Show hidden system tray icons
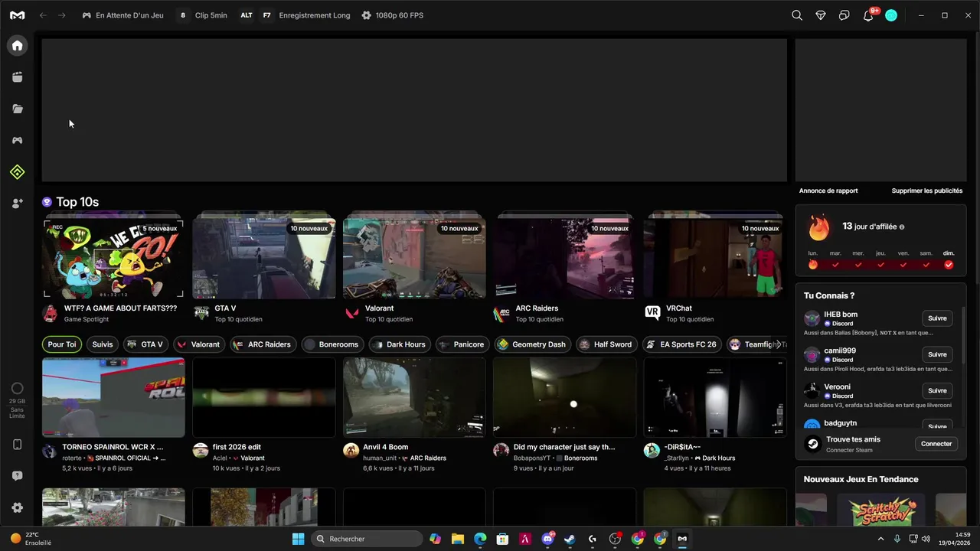The image size is (980, 551). tap(880, 539)
